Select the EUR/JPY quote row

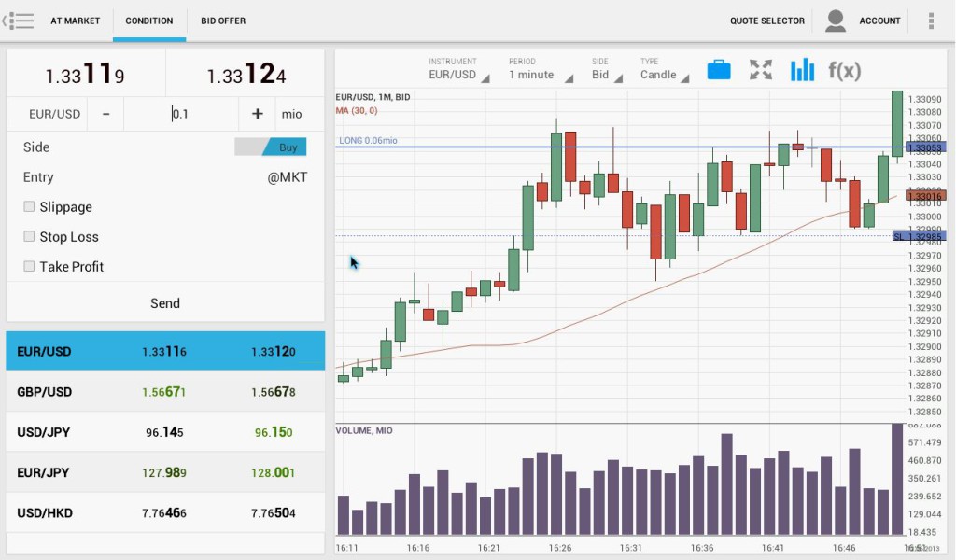pyautogui.click(x=165, y=472)
